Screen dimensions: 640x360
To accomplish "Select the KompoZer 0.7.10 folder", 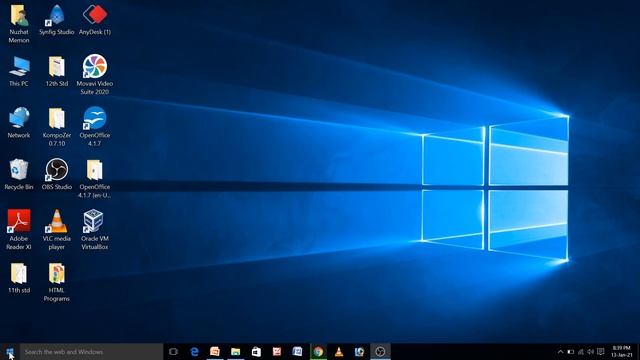I will pos(57,127).
